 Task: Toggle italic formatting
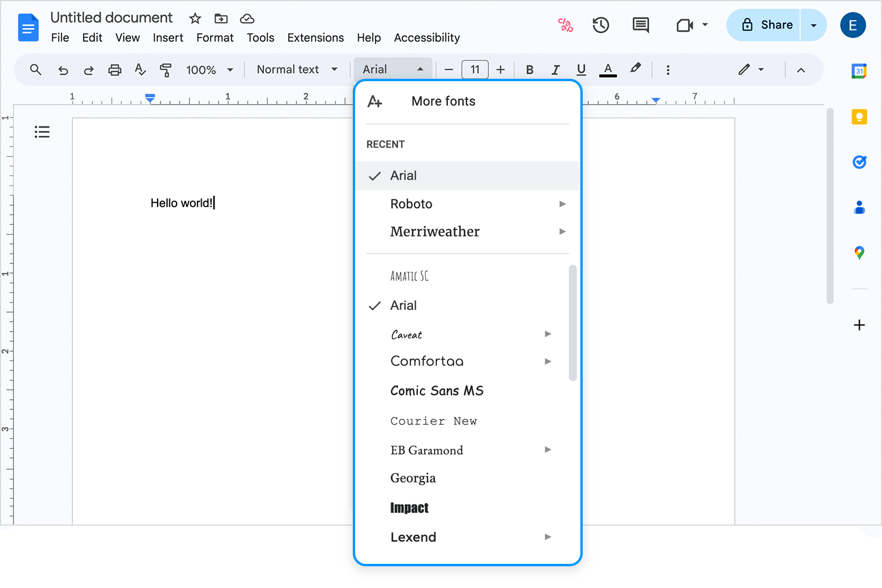(556, 70)
